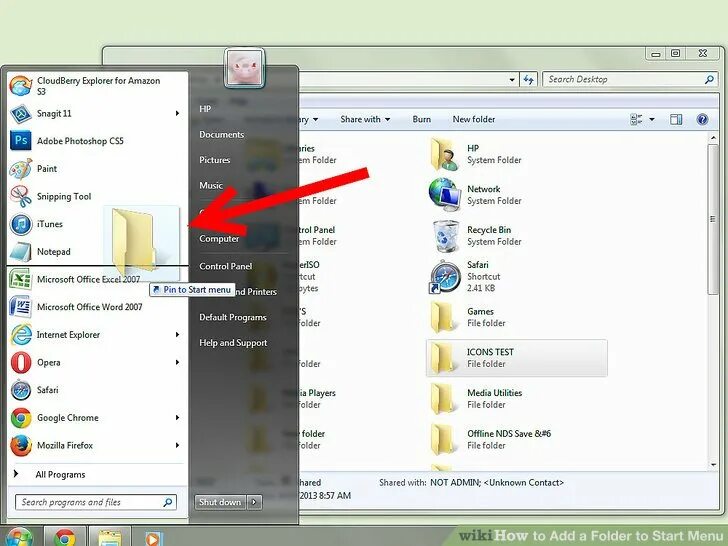
Task: Open Snipping Tool icon
Action: pyautogui.click(x=20, y=196)
